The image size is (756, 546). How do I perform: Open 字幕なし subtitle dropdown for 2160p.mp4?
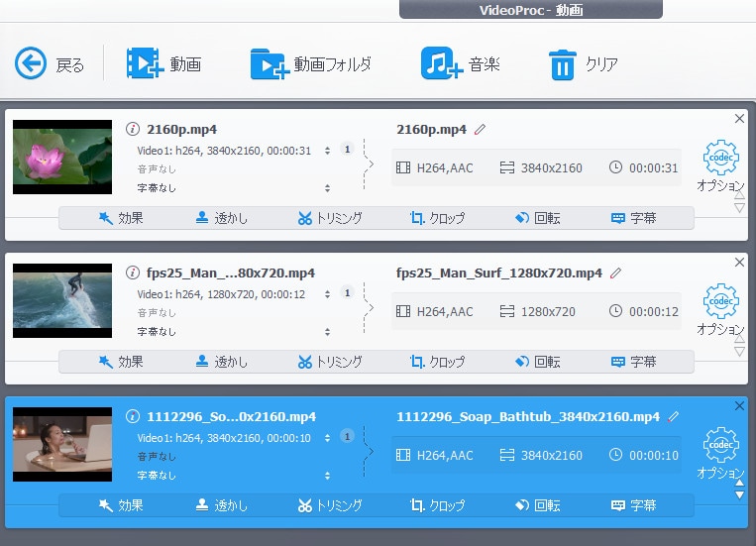pyautogui.click(x=328, y=187)
